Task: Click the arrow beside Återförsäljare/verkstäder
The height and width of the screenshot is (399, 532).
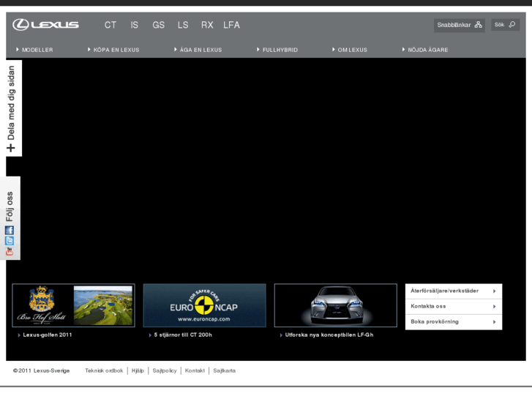Action: [x=495, y=291]
